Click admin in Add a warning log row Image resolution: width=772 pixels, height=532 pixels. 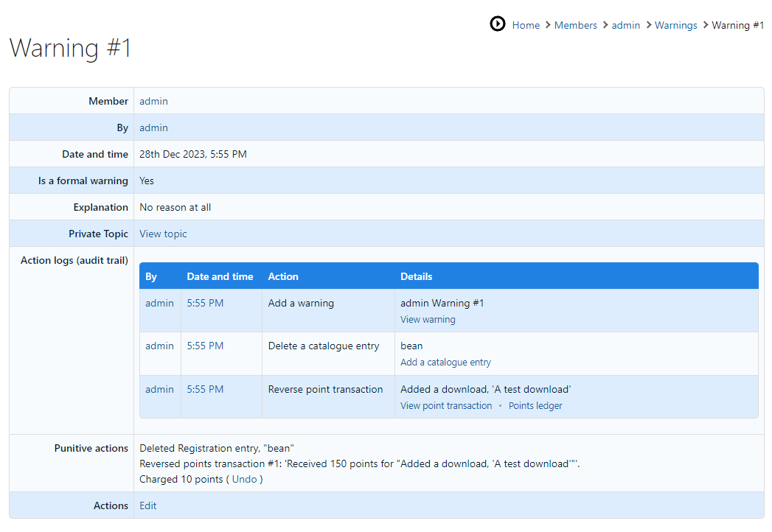point(159,303)
